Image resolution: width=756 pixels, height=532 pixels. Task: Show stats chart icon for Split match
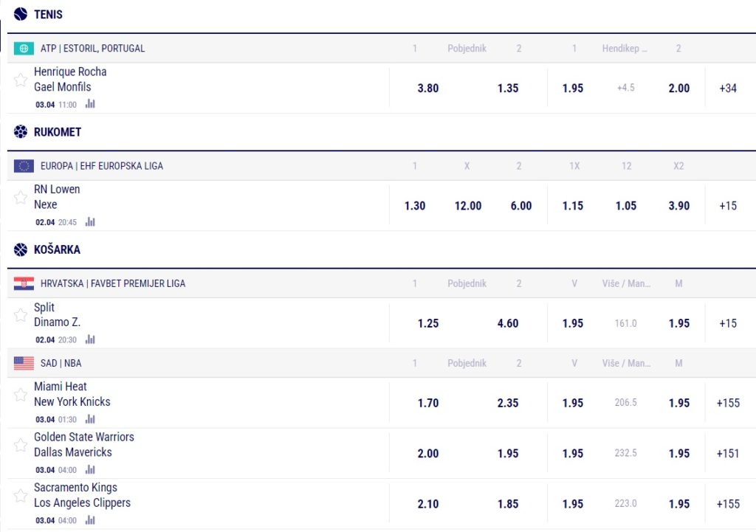90,339
